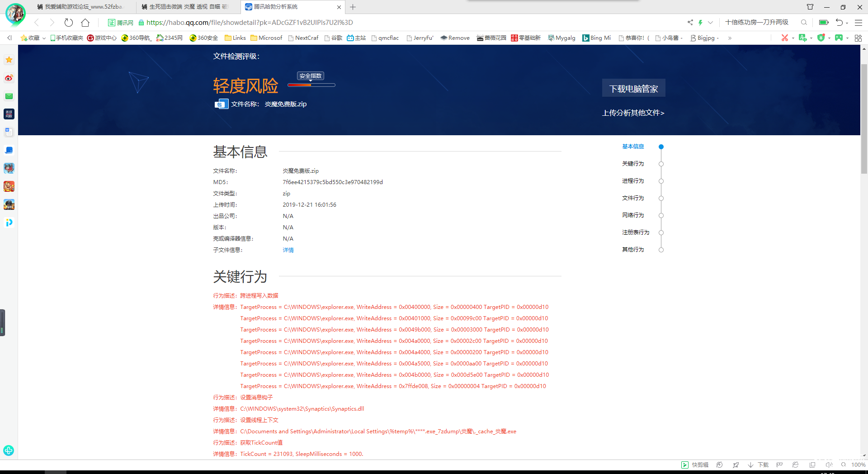This screenshot has height=474, width=868.
Task: Open the browser hamburger main menu
Action: coord(859,22)
